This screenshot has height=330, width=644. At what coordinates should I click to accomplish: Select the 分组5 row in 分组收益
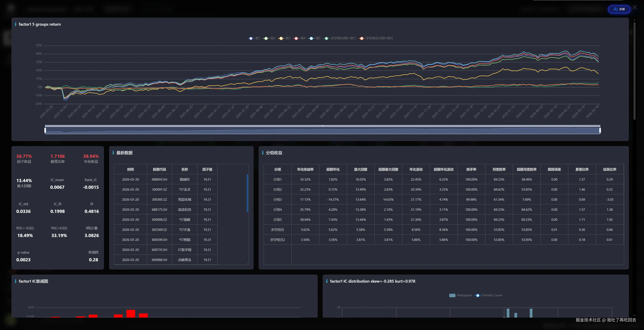click(x=277, y=220)
